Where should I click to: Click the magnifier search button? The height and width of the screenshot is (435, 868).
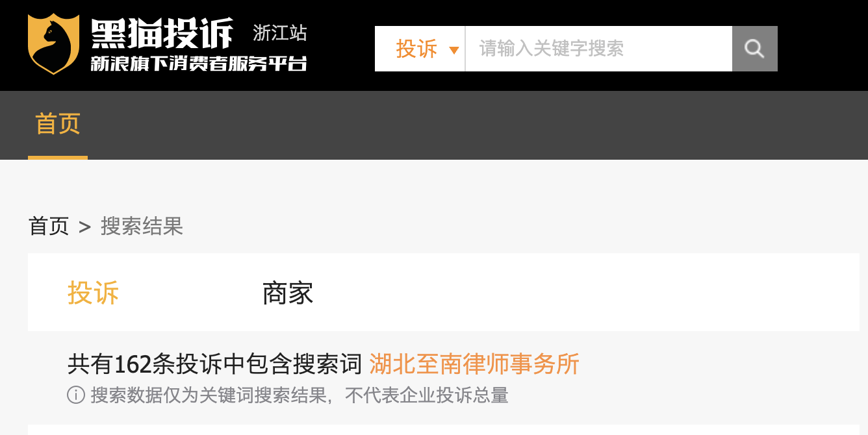[755, 49]
